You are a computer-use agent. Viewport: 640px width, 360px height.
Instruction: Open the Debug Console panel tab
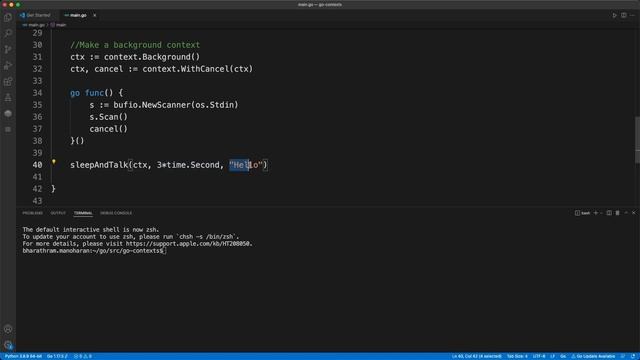pyautogui.click(x=116, y=213)
